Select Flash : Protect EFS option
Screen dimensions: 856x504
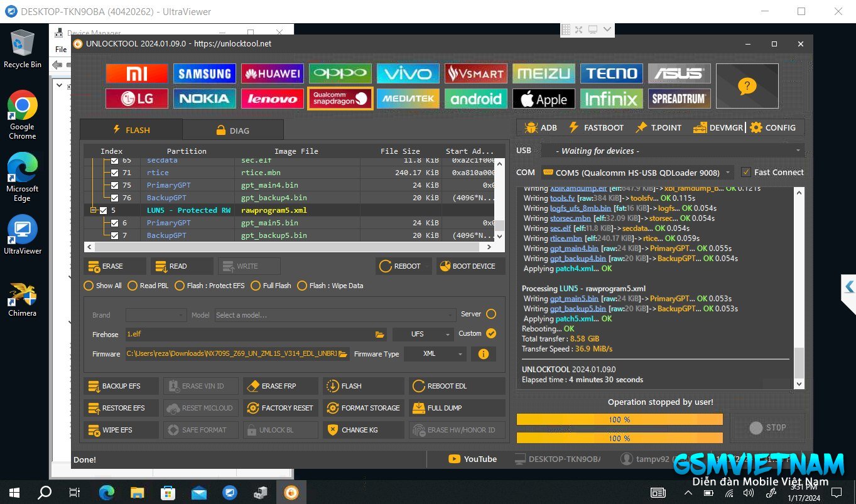[x=180, y=286]
